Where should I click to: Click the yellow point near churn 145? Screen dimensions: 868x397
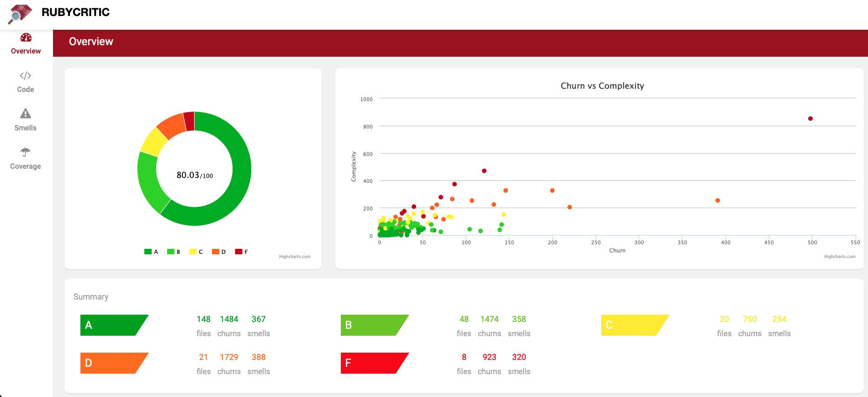tap(504, 215)
